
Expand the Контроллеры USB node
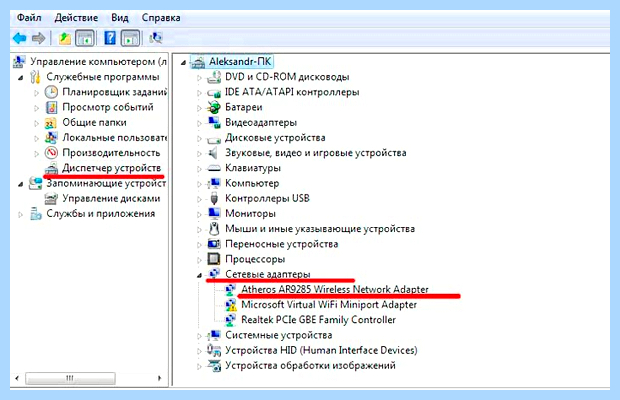[199, 199]
